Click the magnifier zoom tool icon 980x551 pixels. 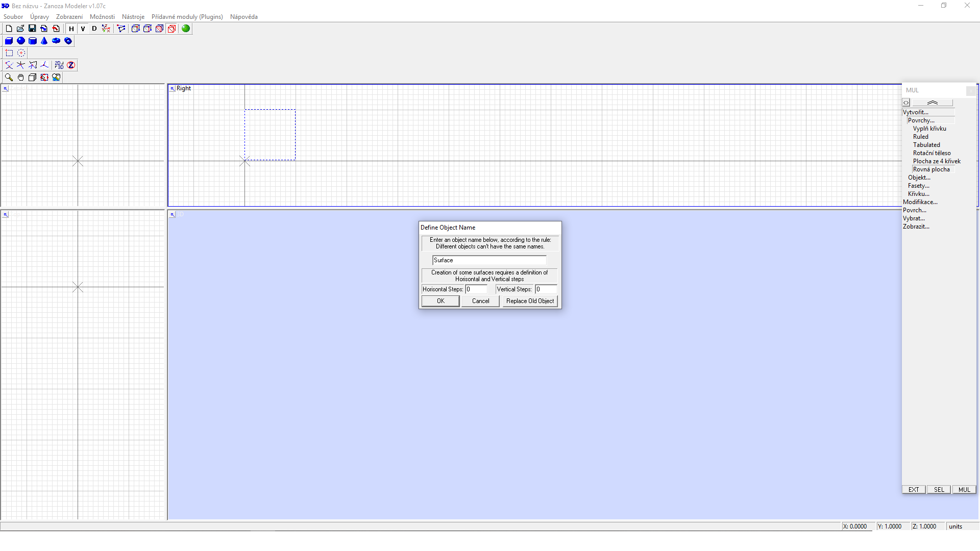point(9,78)
